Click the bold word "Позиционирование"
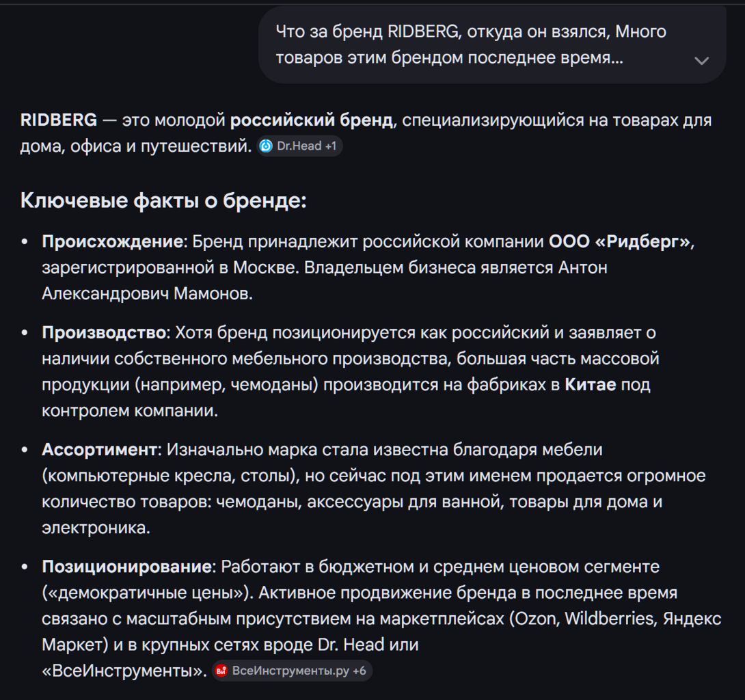 point(126,567)
